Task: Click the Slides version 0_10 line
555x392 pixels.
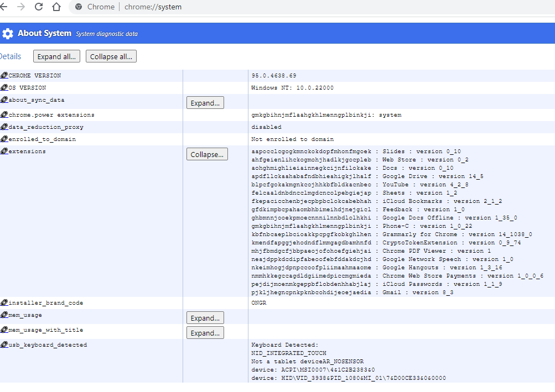Action: tap(356, 151)
